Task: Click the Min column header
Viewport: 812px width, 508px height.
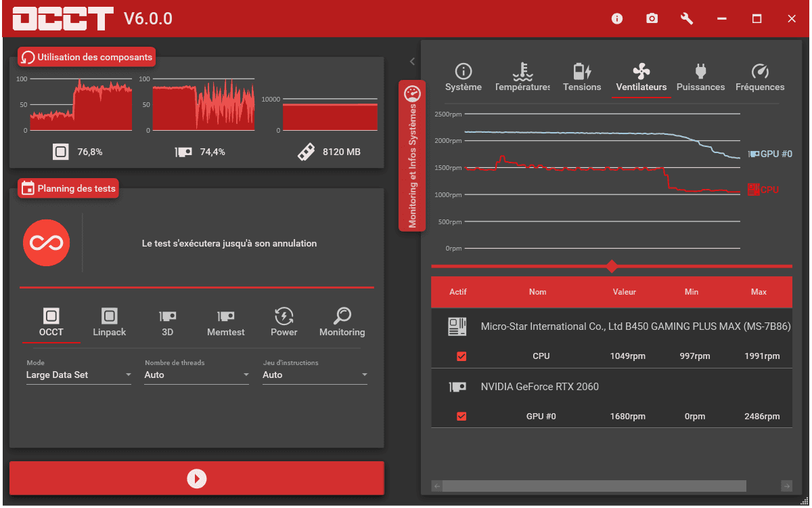Action: click(x=692, y=292)
